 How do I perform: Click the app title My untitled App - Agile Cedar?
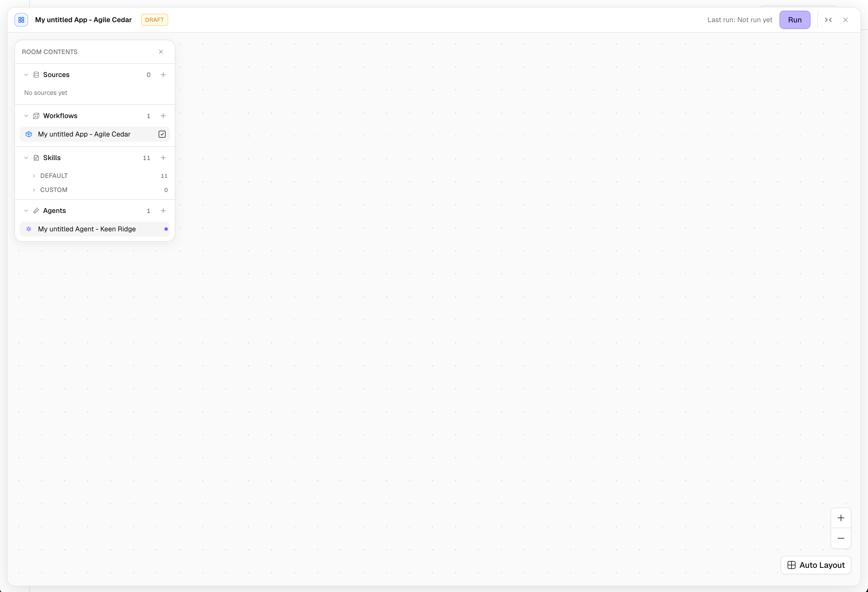(x=83, y=20)
